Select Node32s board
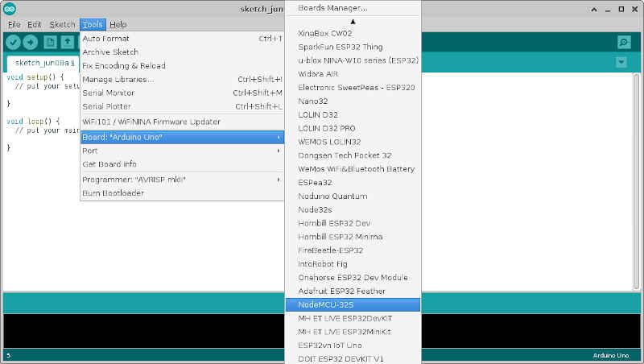The image size is (644, 364). [353, 209]
